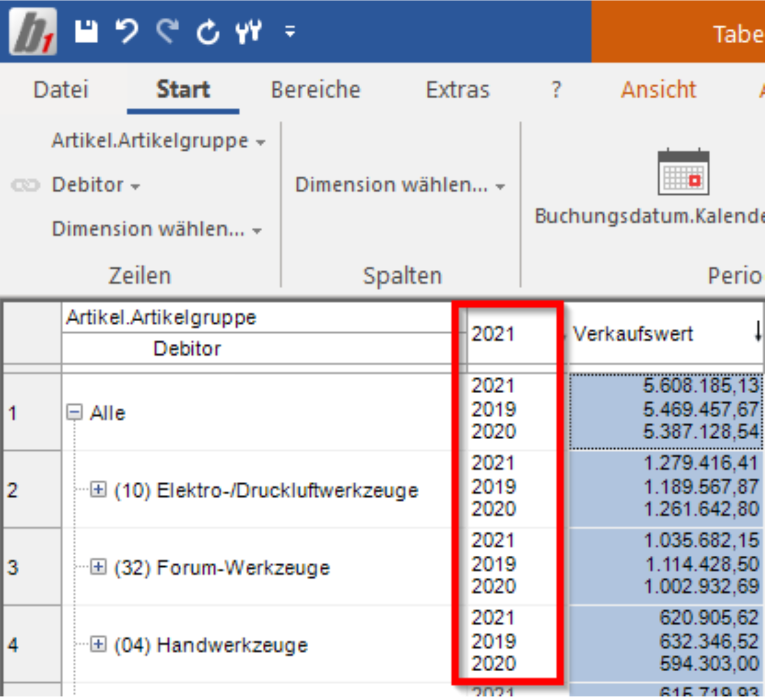Expand the (32) Forum-Werkzeuge group

(x=98, y=567)
